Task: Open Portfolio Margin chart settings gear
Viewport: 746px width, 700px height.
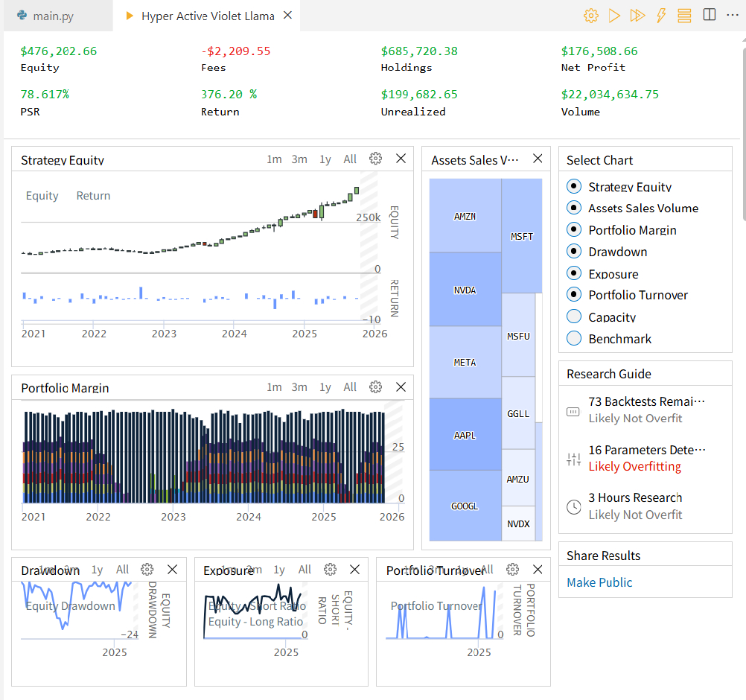Action: point(376,387)
